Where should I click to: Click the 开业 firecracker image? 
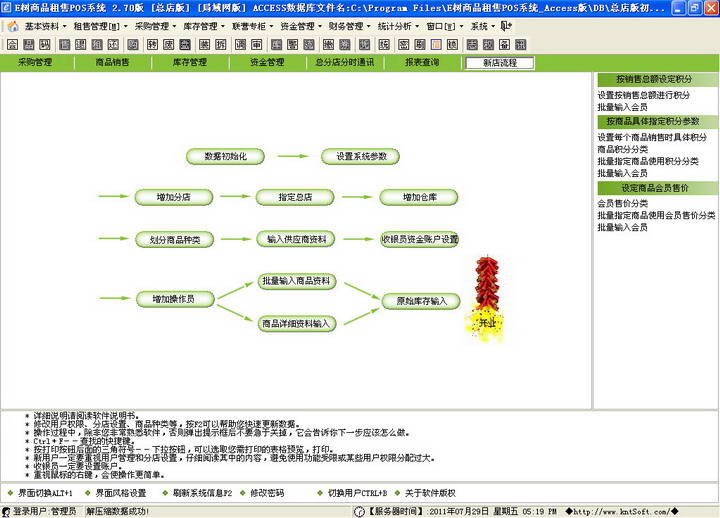487,299
